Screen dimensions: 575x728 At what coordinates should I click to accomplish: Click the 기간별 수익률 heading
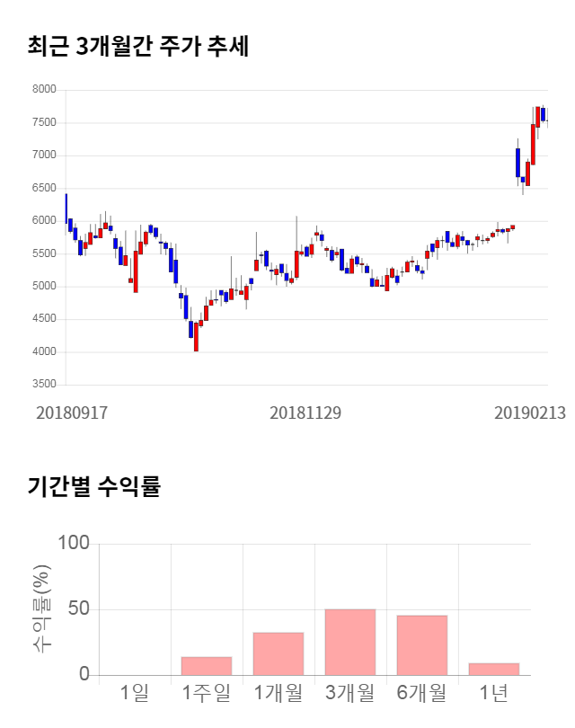click(93, 488)
